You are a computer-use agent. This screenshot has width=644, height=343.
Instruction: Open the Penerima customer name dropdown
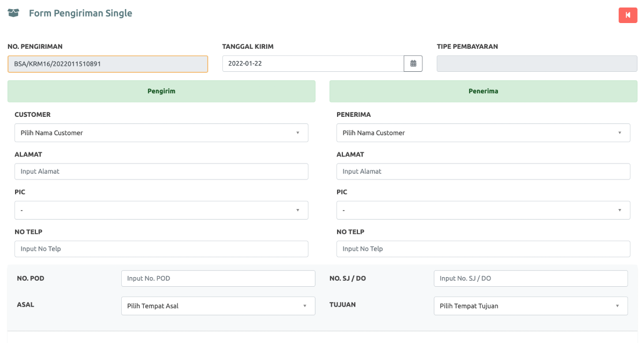pos(483,133)
